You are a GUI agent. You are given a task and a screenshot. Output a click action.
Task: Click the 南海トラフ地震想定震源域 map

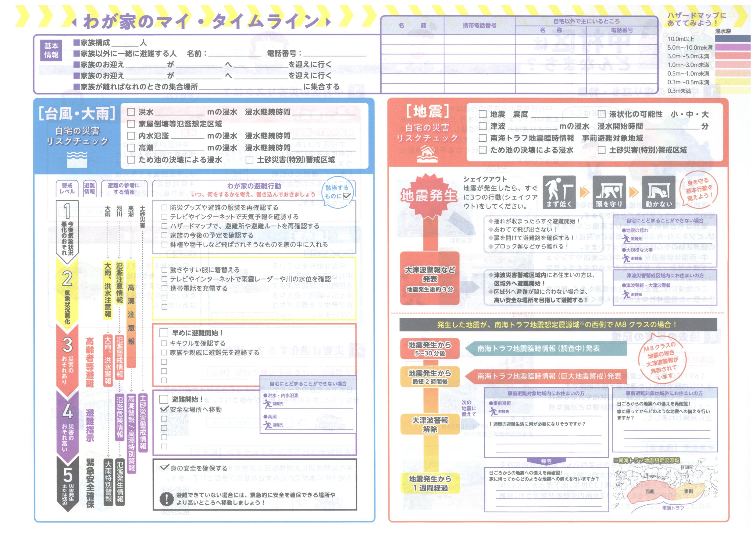pos(665,485)
